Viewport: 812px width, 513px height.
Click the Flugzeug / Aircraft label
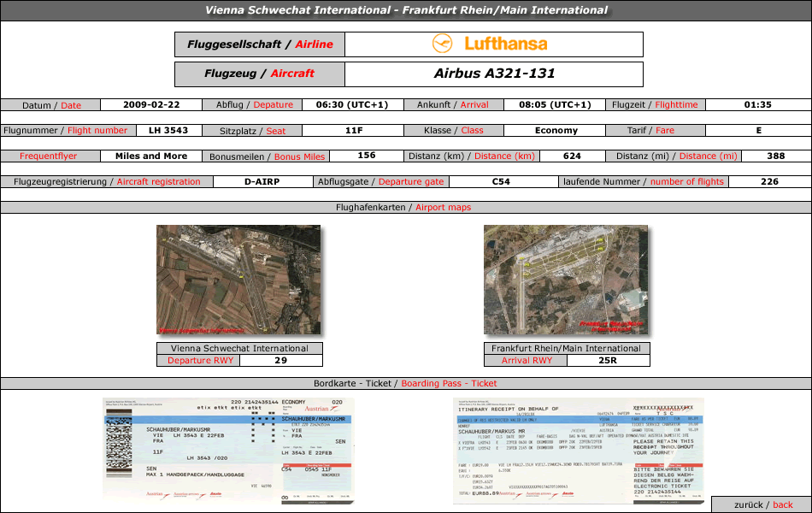click(260, 74)
